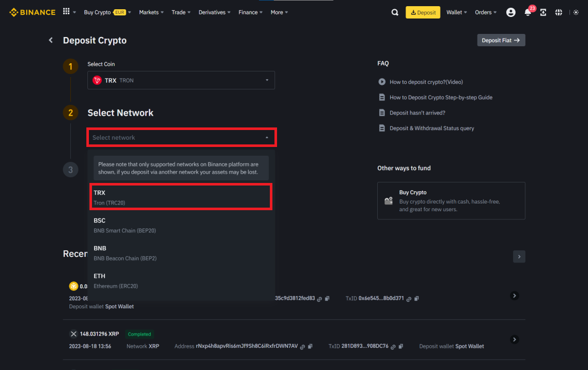This screenshot has width=588, height=370.
Task: Open How to deposit crypto?(Video) link
Action: [426, 82]
